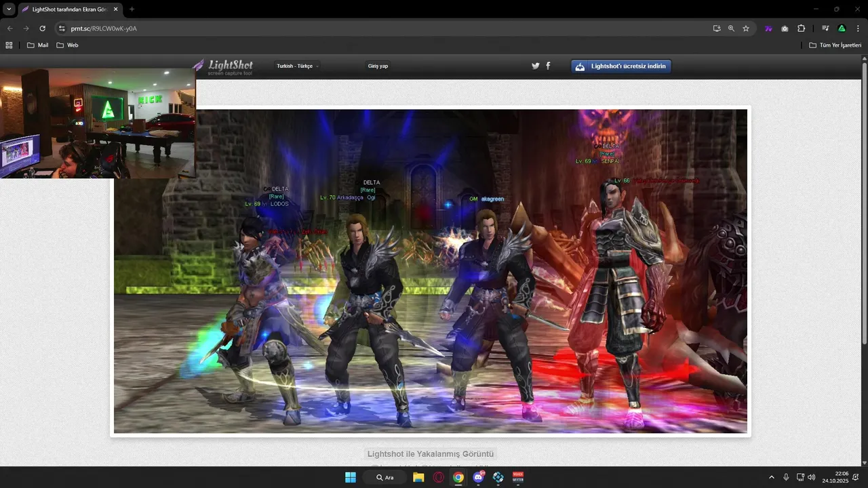Viewport: 868px width, 488px height.
Task: Open the blue diamond app in taskbar
Action: (x=498, y=477)
